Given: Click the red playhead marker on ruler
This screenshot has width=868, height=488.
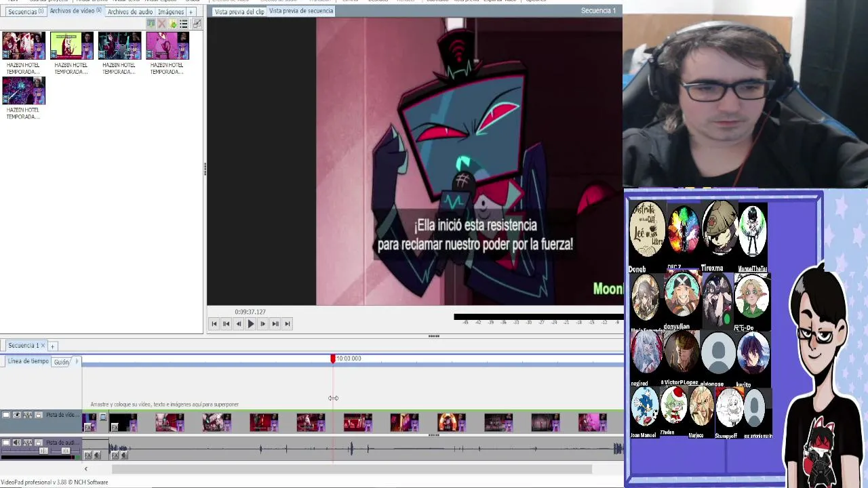Looking at the screenshot, I should (x=333, y=359).
